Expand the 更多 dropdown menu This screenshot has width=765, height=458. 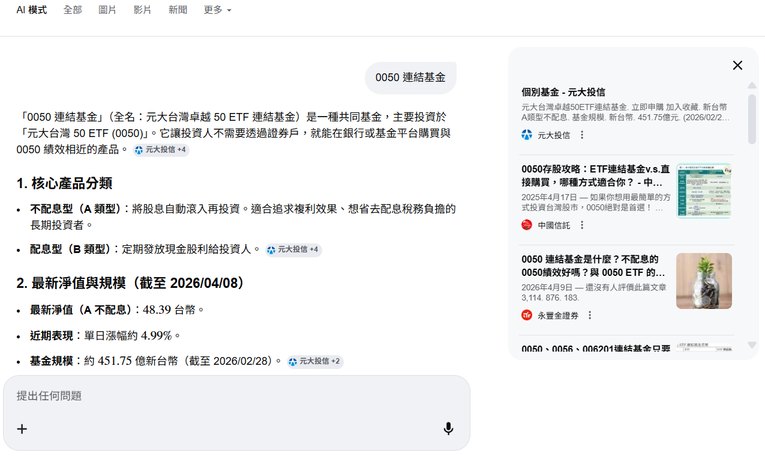click(x=217, y=10)
